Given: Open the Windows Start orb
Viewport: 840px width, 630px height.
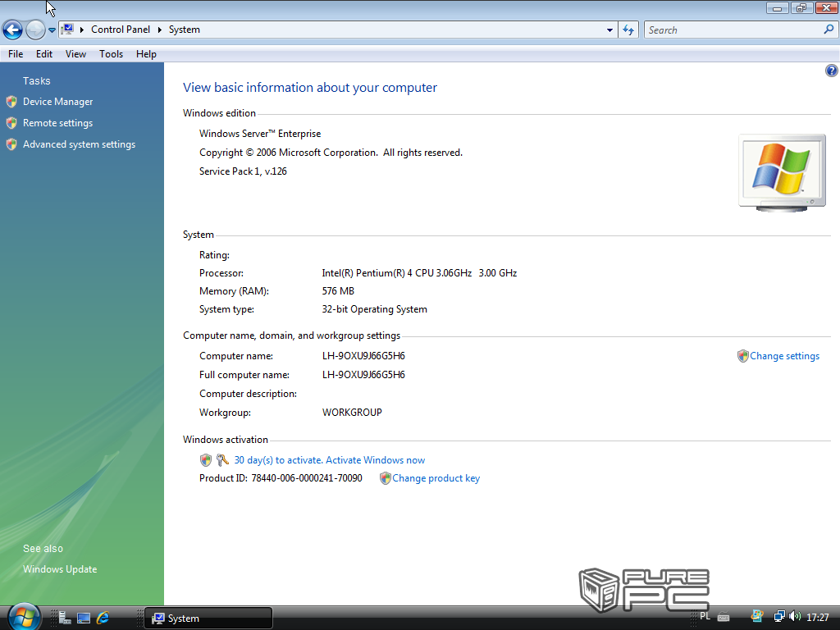Looking at the screenshot, I should (24, 617).
